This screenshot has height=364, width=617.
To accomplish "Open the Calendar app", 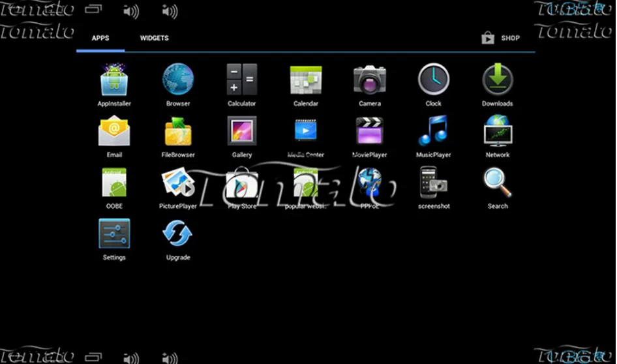I will click(306, 80).
